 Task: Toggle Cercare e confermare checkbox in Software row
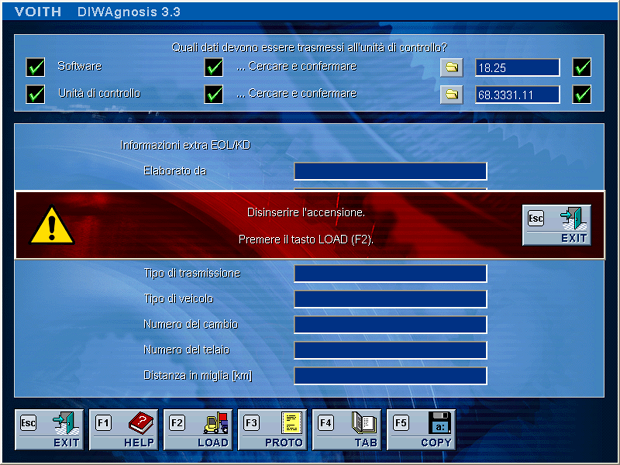pyautogui.click(x=214, y=67)
